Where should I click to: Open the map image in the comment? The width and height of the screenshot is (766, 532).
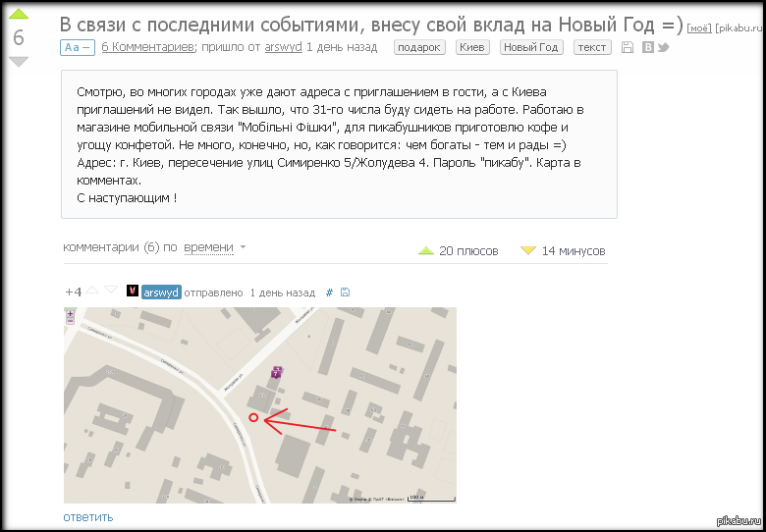(x=260, y=405)
